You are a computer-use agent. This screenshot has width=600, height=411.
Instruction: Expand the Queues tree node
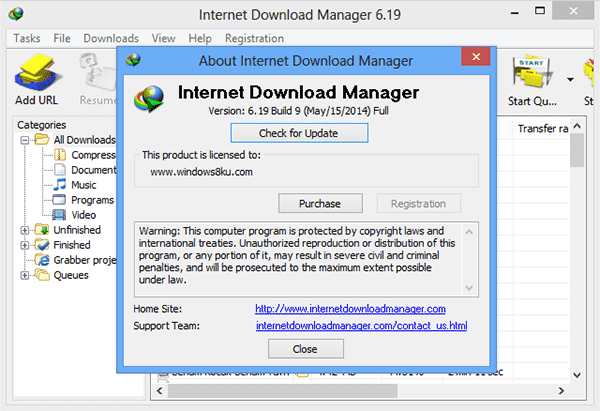click(x=25, y=275)
